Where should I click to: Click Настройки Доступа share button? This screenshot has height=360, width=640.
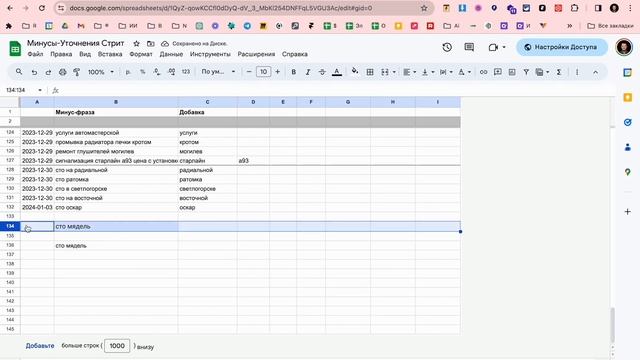562,47
